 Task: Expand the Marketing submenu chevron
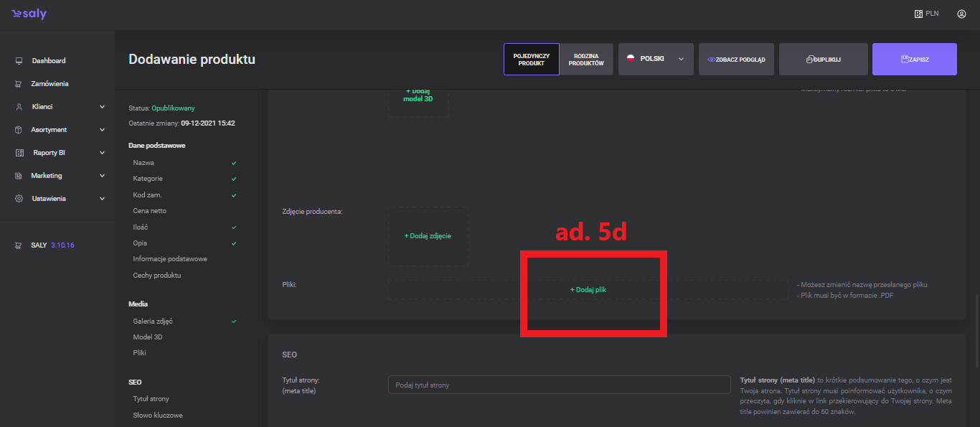[102, 176]
